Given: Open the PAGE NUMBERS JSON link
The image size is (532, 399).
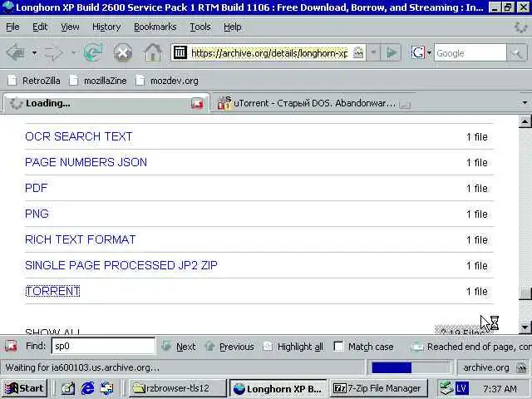Looking at the screenshot, I should [86, 162].
